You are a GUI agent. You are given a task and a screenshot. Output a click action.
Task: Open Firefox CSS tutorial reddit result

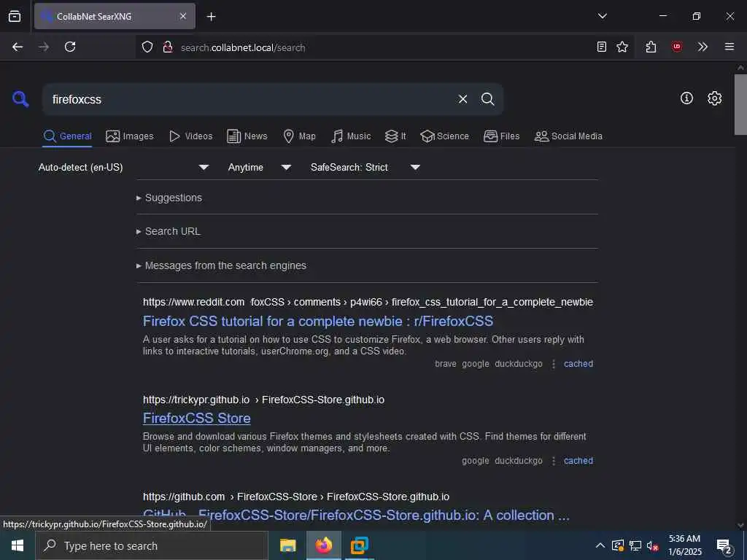pos(318,322)
